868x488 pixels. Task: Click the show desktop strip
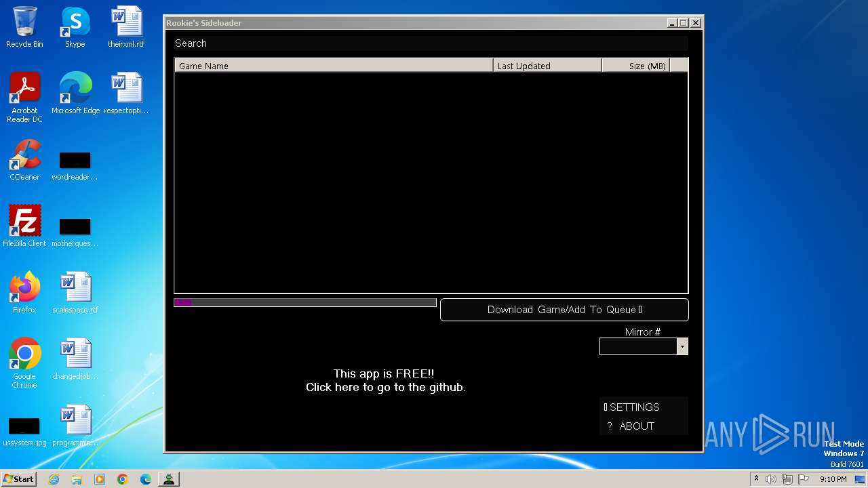860,479
